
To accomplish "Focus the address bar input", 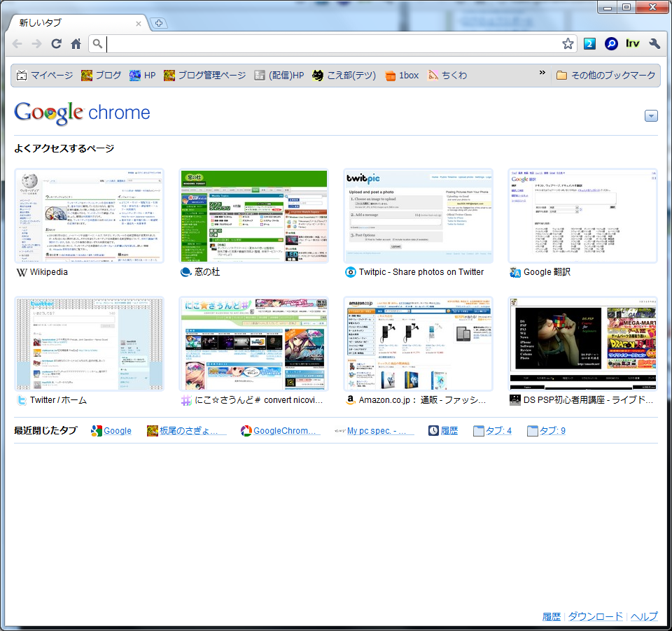I will pyautogui.click(x=332, y=43).
